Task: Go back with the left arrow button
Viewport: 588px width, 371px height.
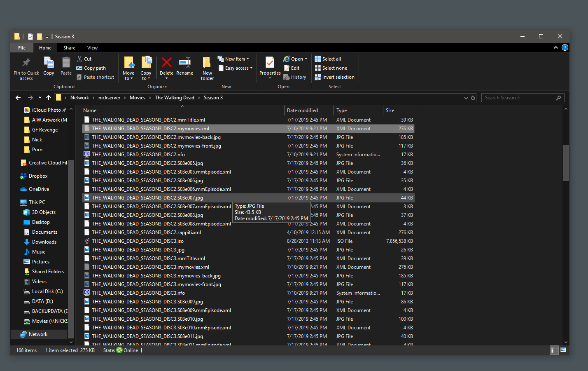Action: 18,98
